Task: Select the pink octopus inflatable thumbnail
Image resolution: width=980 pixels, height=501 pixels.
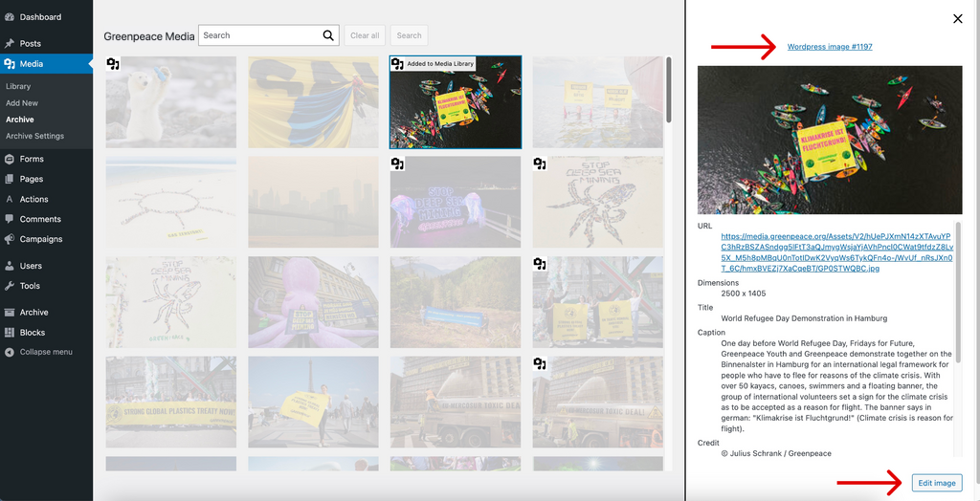Action: tap(313, 302)
